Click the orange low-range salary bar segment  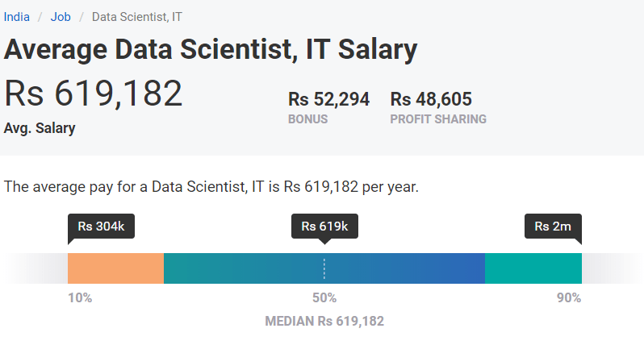click(115, 268)
